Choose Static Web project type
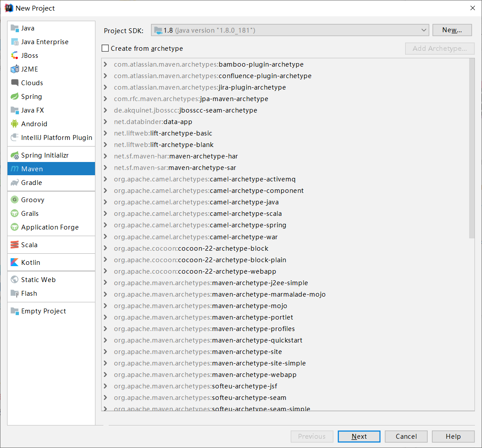 click(51, 279)
